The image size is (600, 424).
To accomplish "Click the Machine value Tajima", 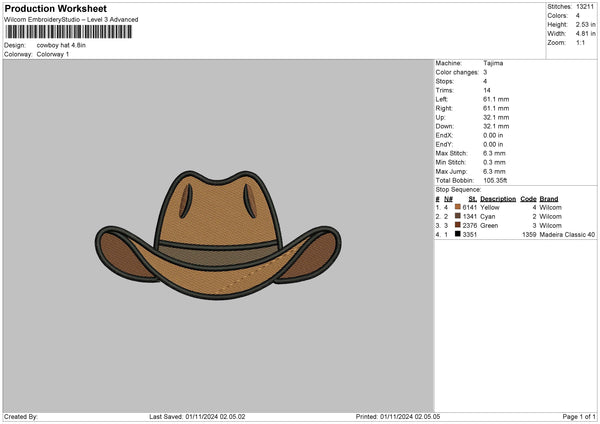I will click(493, 63).
